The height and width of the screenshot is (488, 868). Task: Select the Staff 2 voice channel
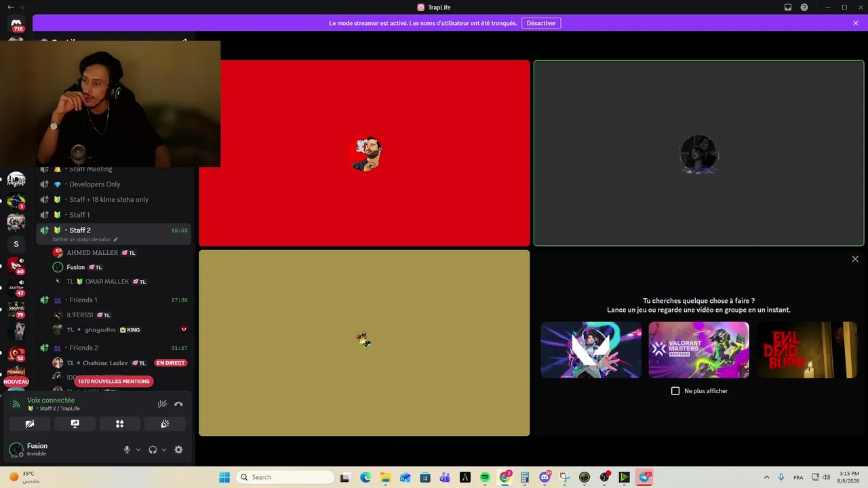coord(113,234)
